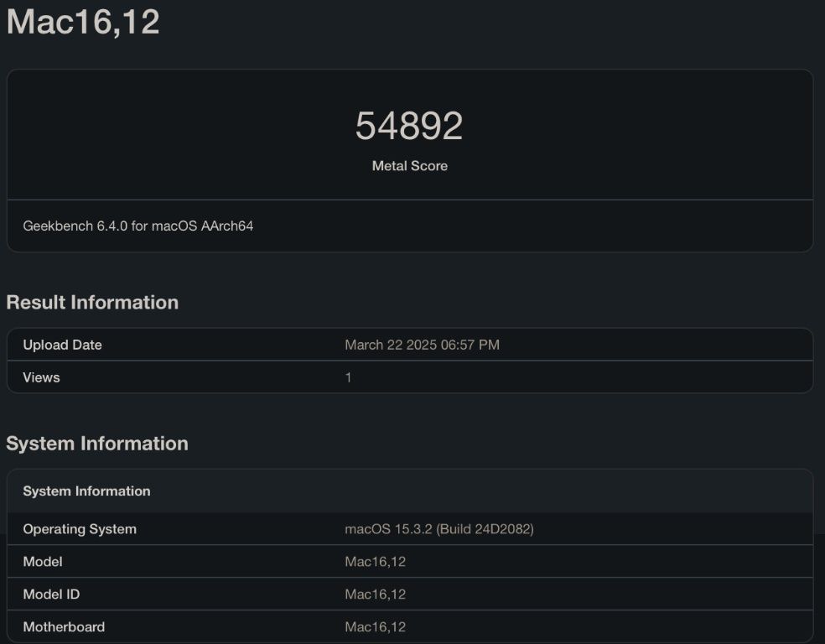The image size is (825, 644).
Task: Click the Result Information heading
Action: [92, 302]
